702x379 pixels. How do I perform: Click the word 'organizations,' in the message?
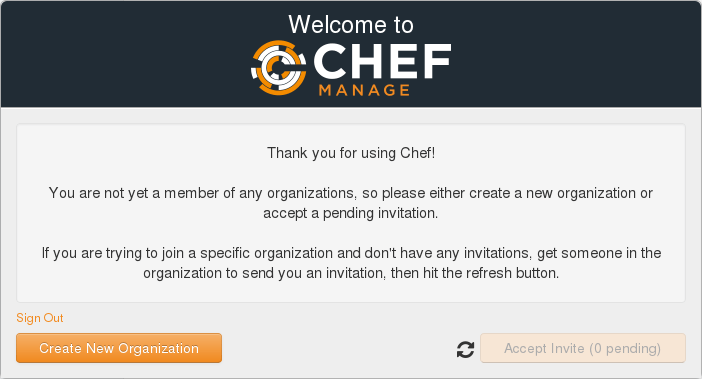point(312,193)
